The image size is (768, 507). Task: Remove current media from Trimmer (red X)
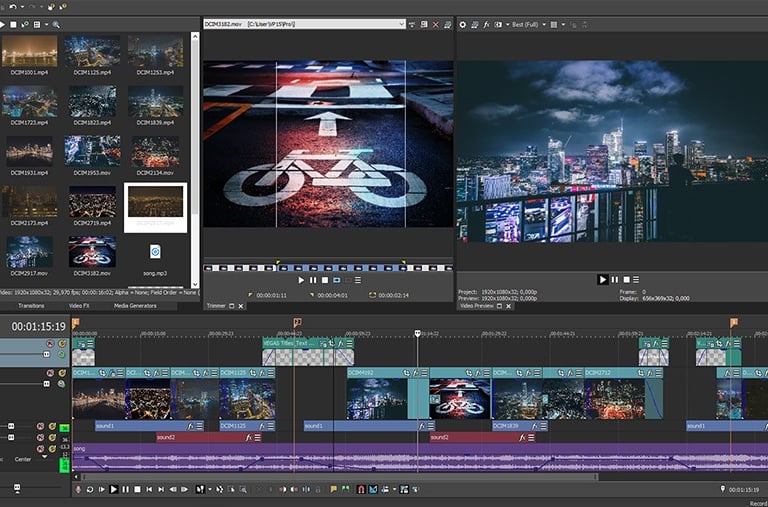tap(435, 24)
